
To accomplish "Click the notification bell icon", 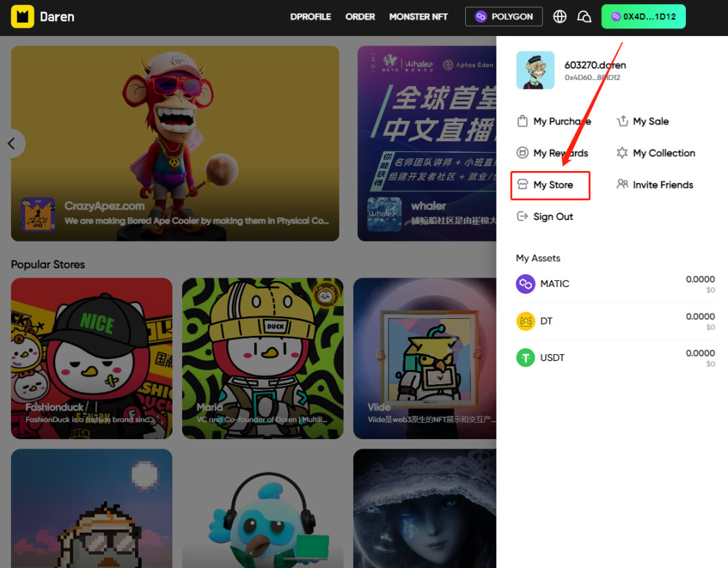I will coord(584,16).
